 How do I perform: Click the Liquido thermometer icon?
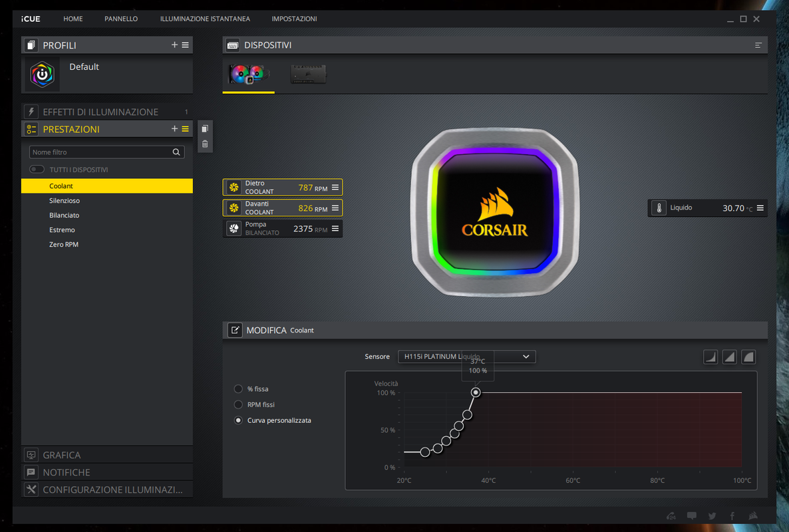click(x=659, y=207)
